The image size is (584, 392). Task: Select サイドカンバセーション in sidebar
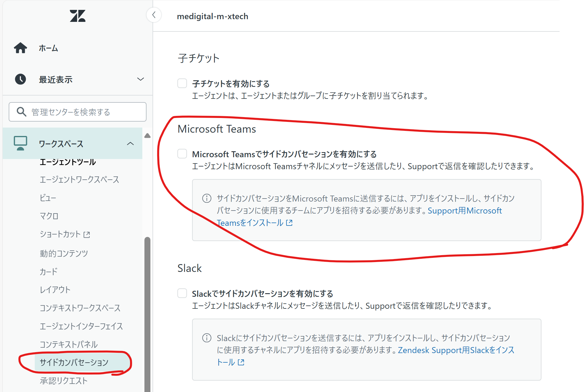(x=74, y=362)
